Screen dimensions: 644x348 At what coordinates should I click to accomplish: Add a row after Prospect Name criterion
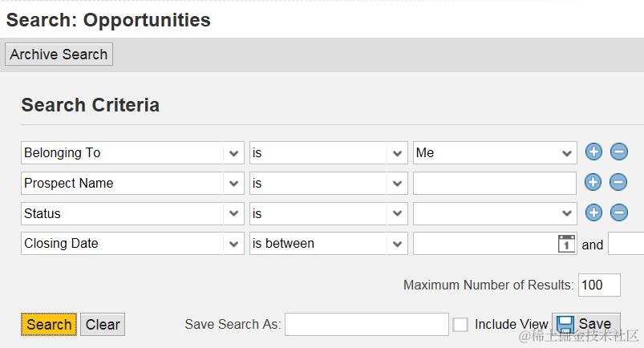(593, 183)
